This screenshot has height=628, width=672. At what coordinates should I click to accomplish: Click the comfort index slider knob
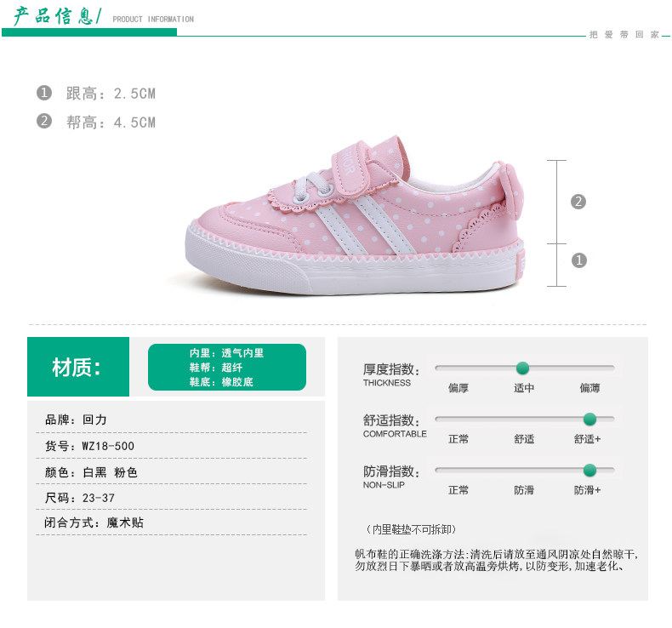(x=589, y=419)
